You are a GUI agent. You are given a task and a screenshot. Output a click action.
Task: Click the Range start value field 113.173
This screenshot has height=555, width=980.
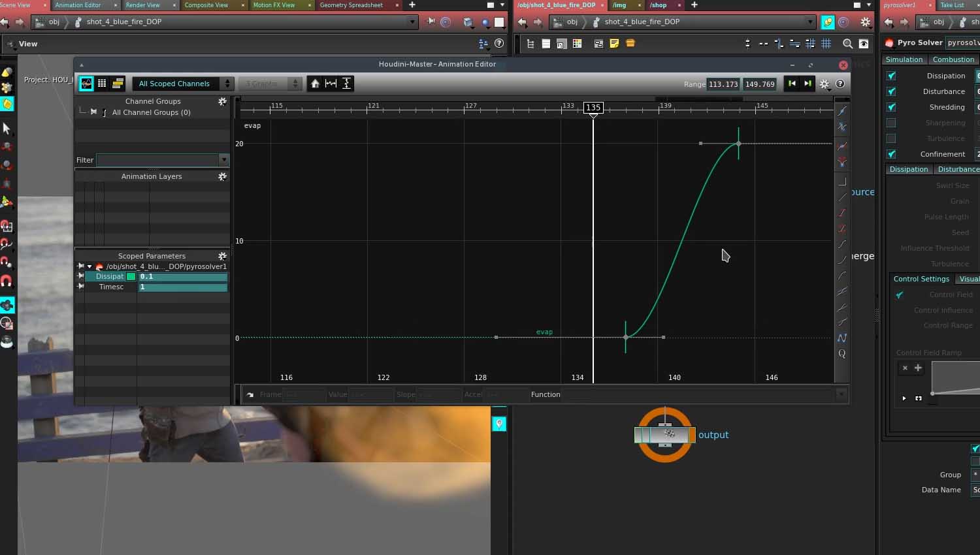tap(723, 84)
